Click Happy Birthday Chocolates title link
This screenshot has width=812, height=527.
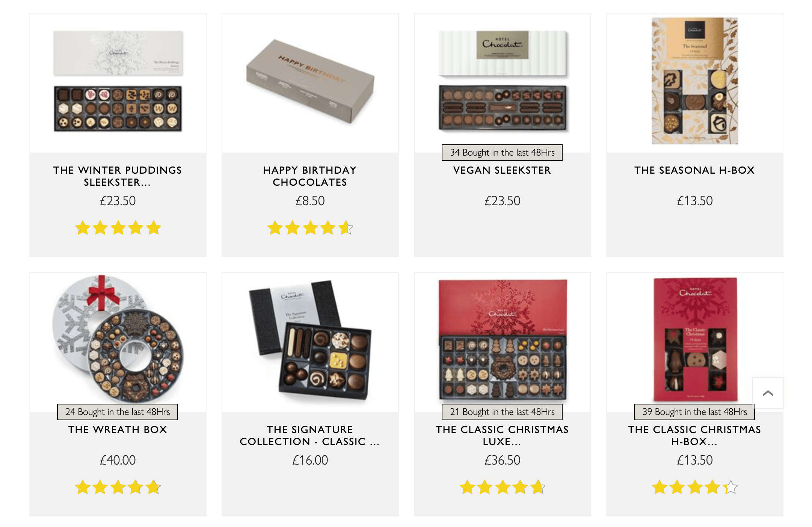click(310, 176)
